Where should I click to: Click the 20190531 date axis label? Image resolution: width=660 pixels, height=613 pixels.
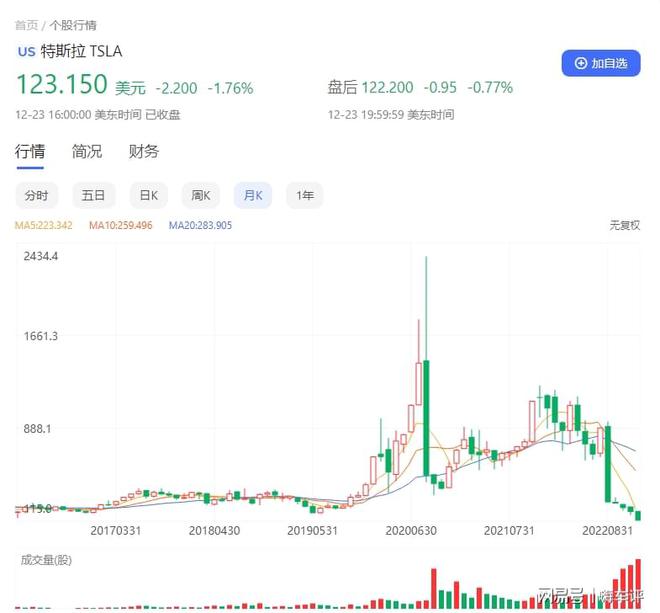(x=312, y=530)
